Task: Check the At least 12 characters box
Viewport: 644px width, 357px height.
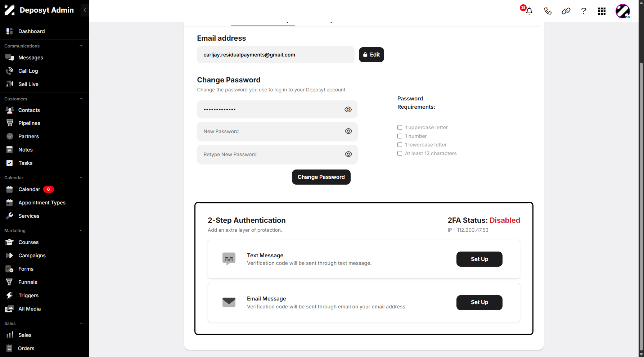Action: coord(400,153)
